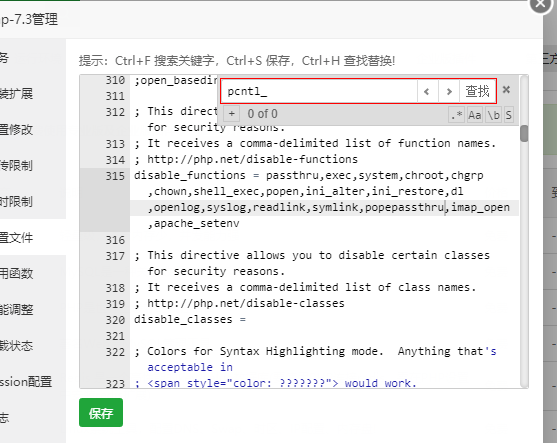Close the PHP management dialog
557x443 pixels.
(x=540, y=4)
